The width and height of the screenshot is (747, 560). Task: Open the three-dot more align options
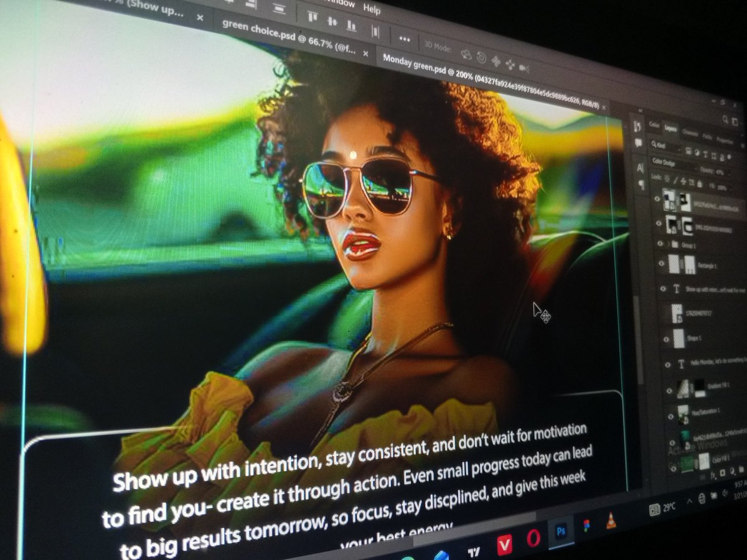tap(405, 39)
